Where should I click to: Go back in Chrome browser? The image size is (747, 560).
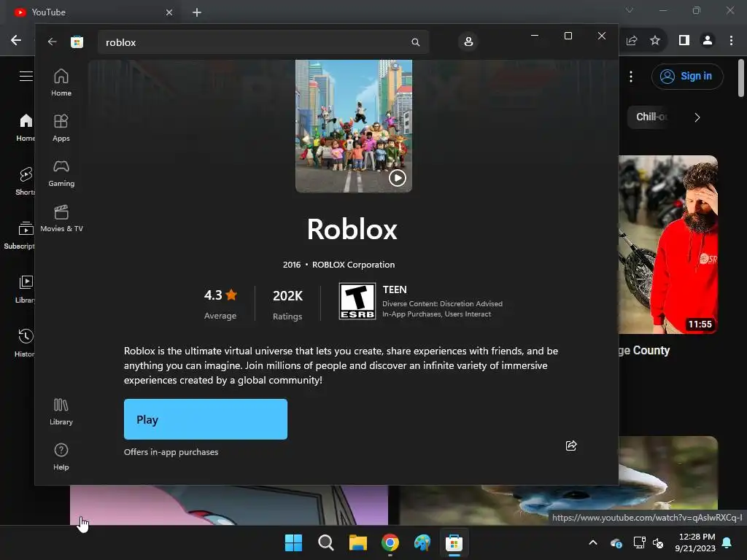tap(16, 41)
